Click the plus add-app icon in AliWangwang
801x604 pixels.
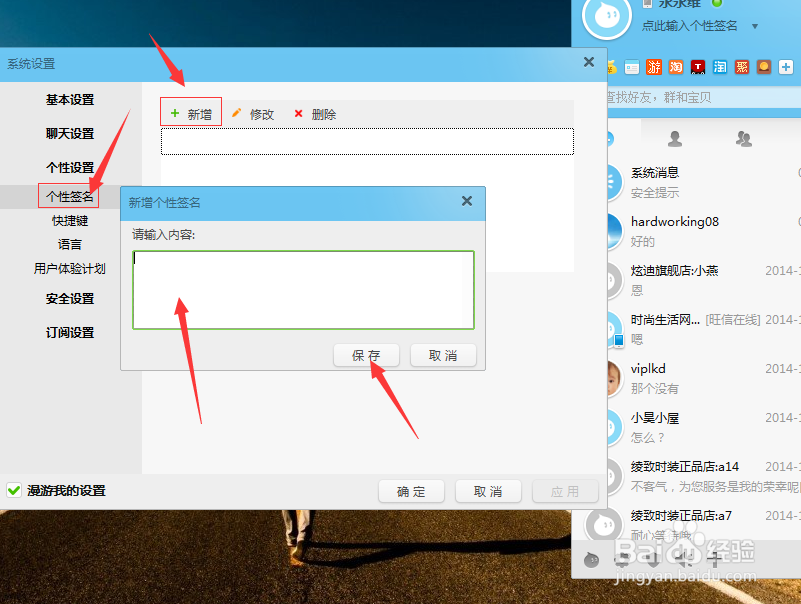pos(786,67)
